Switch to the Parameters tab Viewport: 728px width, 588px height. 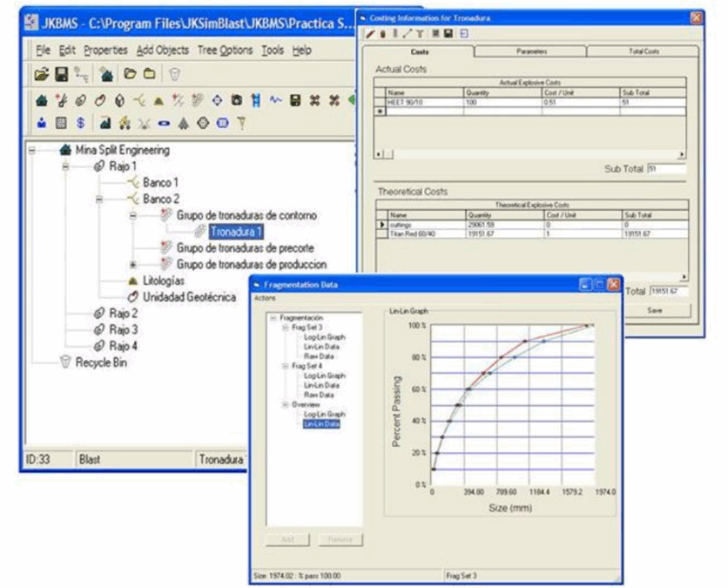click(x=531, y=51)
